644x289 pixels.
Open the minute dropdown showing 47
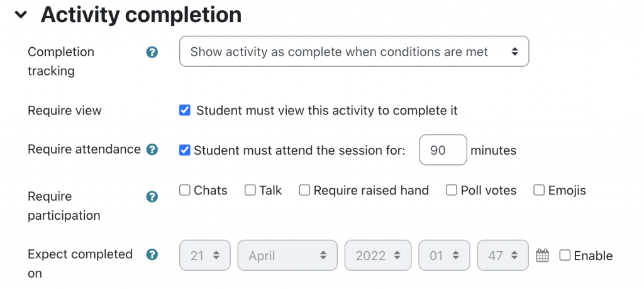pos(501,256)
